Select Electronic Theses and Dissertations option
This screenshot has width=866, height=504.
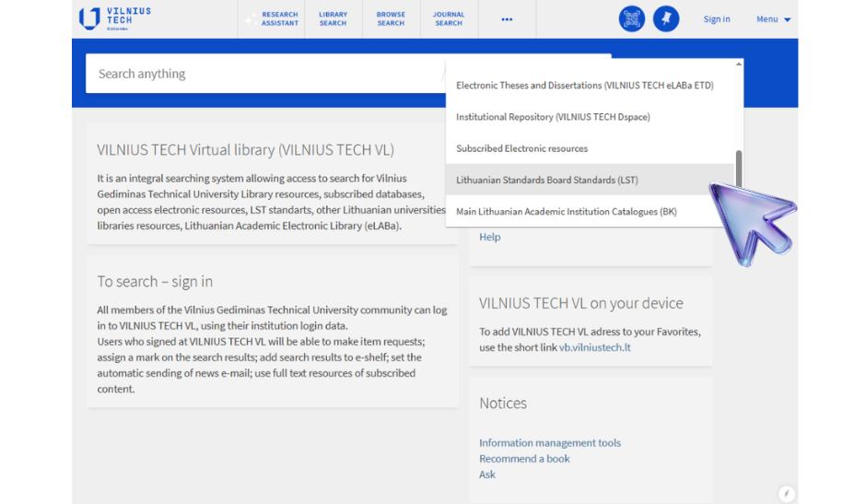pyautogui.click(x=584, y=86)
